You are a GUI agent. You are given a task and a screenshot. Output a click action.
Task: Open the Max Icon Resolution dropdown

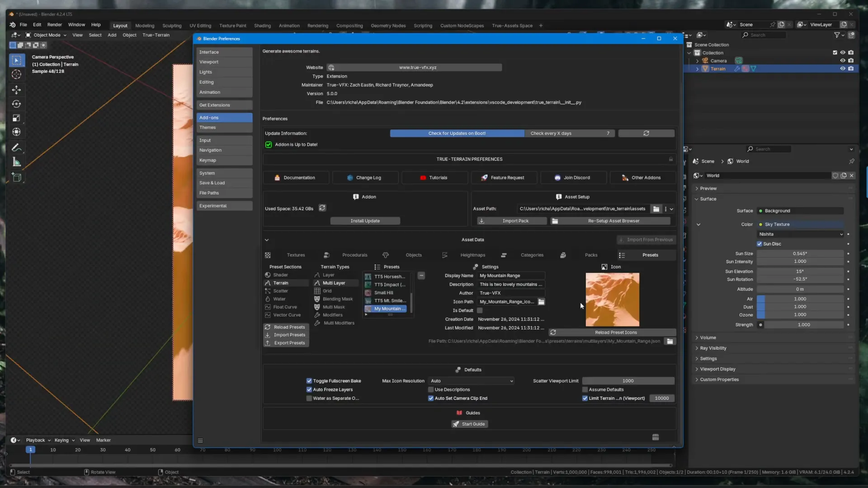coord(472,381)
